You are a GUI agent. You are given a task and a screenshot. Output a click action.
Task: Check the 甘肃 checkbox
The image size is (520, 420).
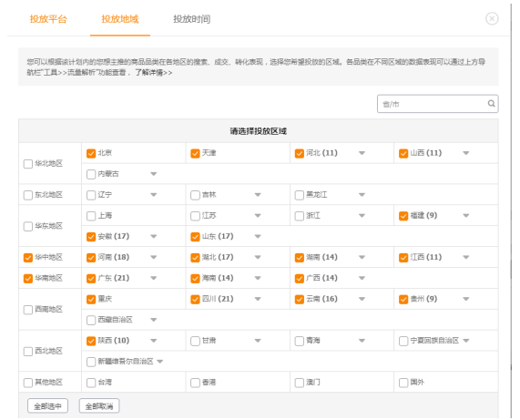(195, 341)
